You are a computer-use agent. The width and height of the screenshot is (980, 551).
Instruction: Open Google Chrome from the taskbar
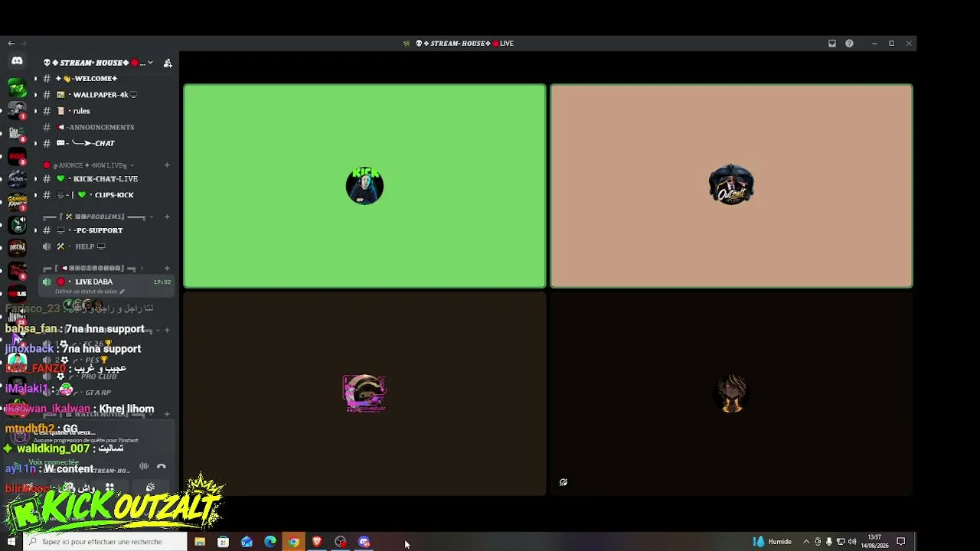(x=293, y=542)
